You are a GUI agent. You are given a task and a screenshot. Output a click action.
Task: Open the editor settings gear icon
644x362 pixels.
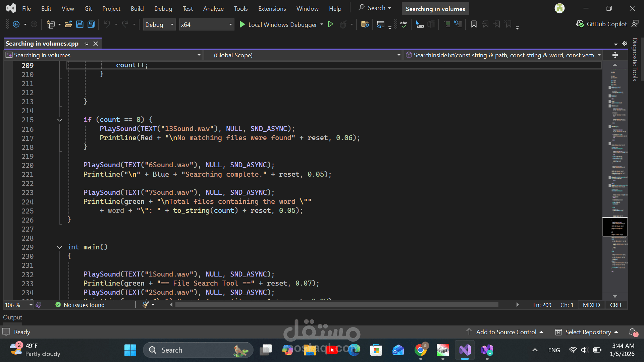[625, 44]
